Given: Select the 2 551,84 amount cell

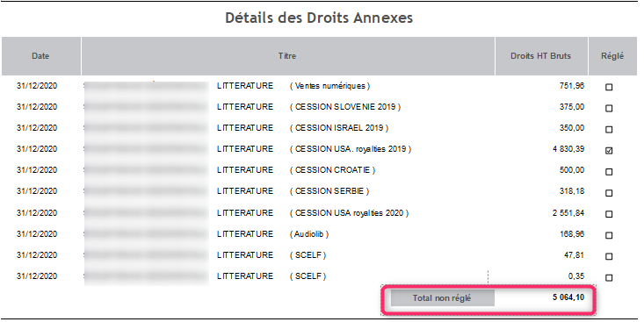Looking at the screenshot, I should point(568,213).
